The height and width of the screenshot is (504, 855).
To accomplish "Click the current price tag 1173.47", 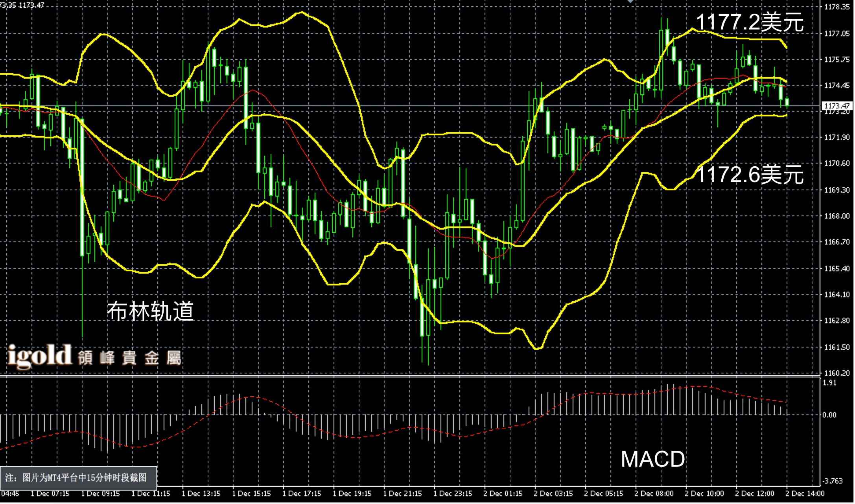I will [x=837, y=105].
